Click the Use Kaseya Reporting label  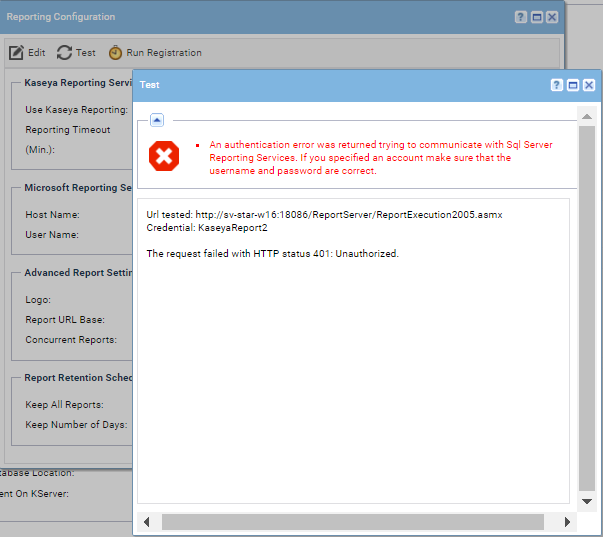click(77, 110)
